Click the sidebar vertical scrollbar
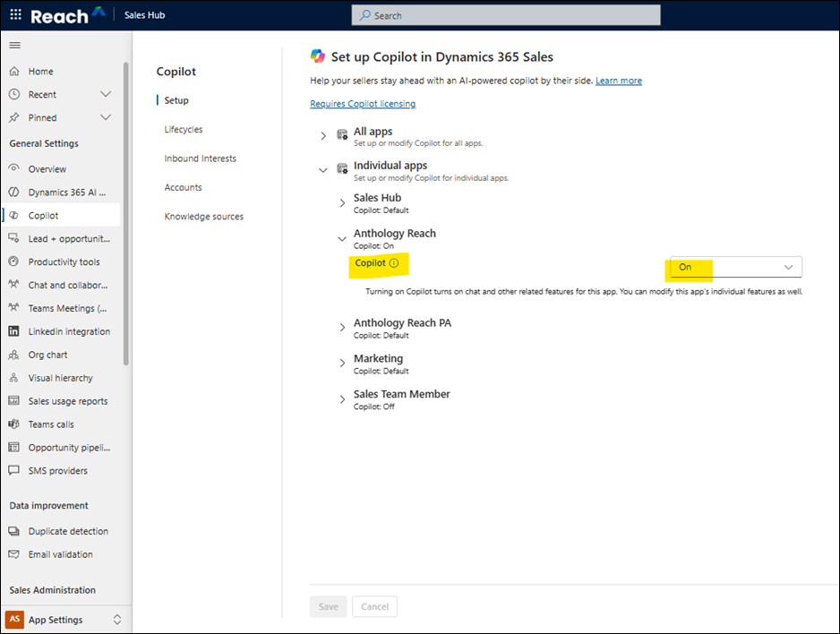The image size is (840, 634). (x=126, y=214)
